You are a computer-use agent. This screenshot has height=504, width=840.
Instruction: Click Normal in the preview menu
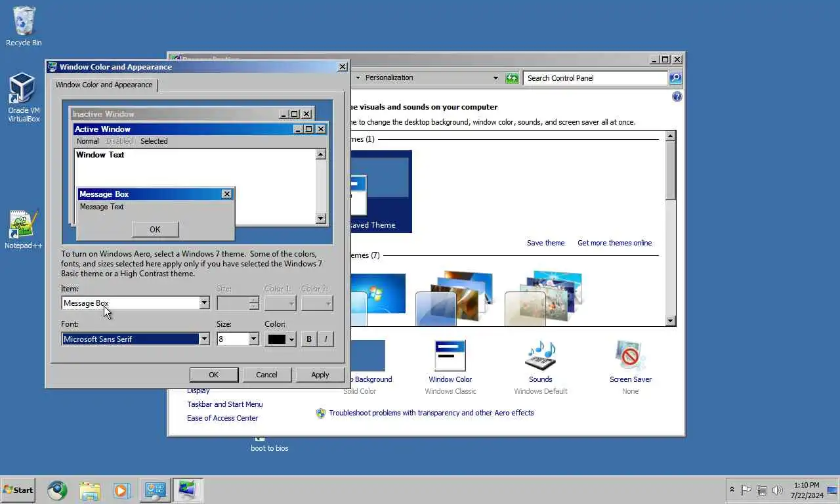point(87,141)
